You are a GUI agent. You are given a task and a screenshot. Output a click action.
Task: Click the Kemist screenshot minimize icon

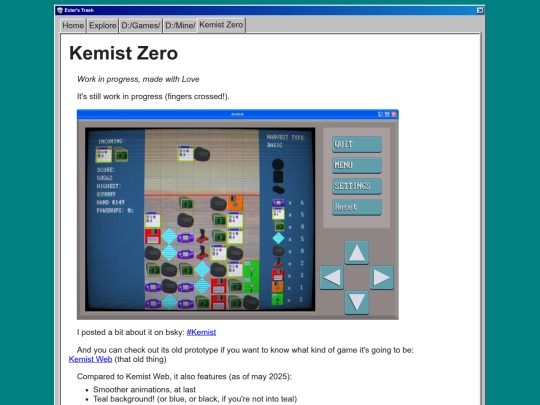coord(380,114)
